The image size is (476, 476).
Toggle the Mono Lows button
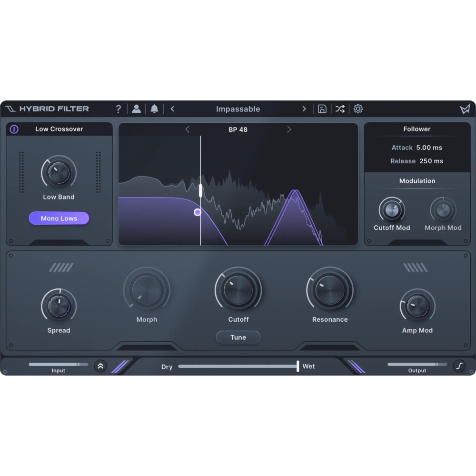point(59,218)
